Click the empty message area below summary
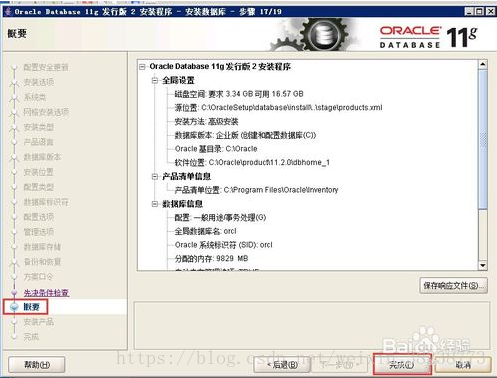This screenshot has width=497, height=378. click(312, 325)
